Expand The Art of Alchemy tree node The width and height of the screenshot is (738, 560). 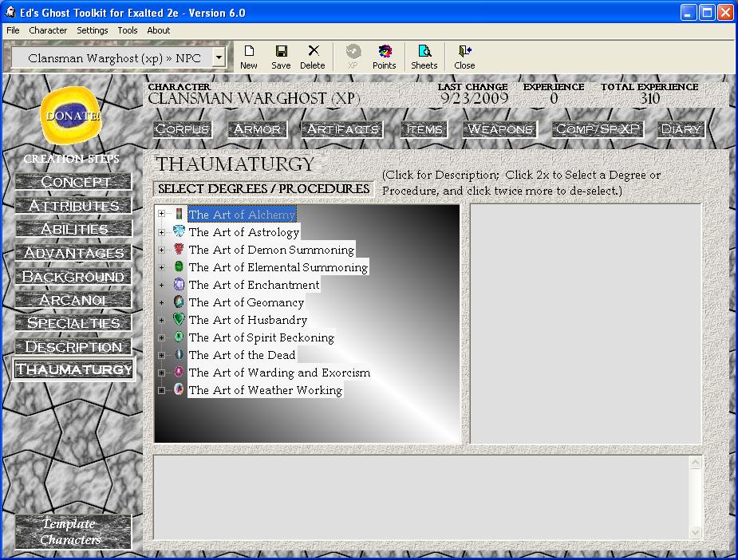click(x=162, y=214)
